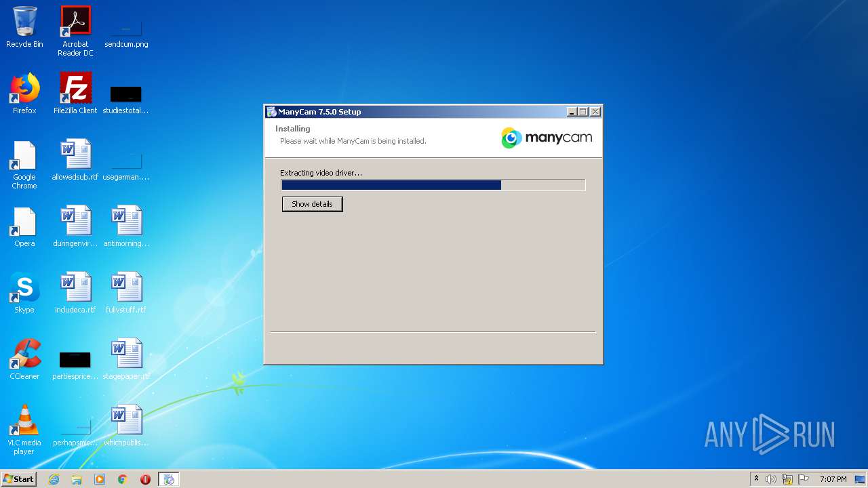Screen dimensions: 868x488
Task: Select the antimorning document icon
Action: point(126,226)
